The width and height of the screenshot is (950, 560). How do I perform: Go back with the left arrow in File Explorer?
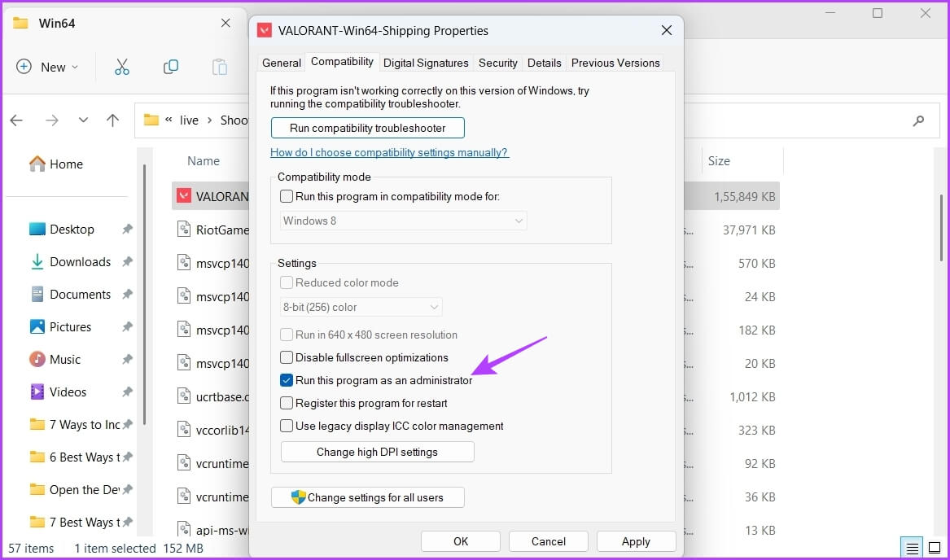pos(16,120)
